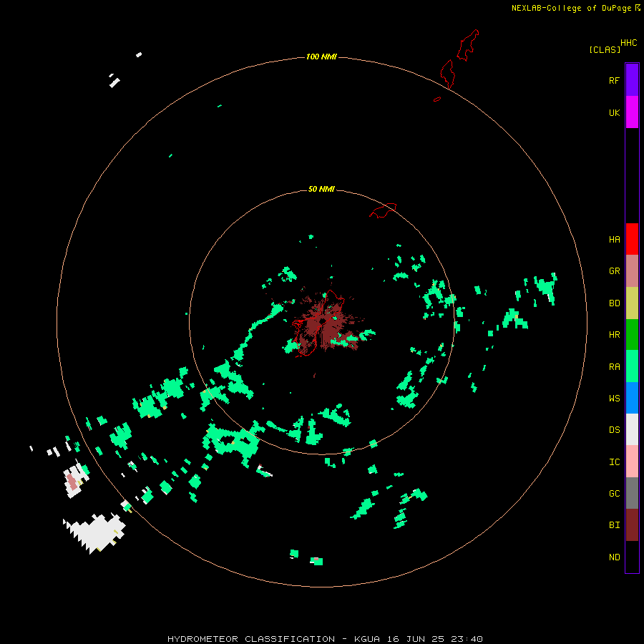Click the IC light pink legend swatch
Screen dimensions: 644x644
(x=632, y=462)
